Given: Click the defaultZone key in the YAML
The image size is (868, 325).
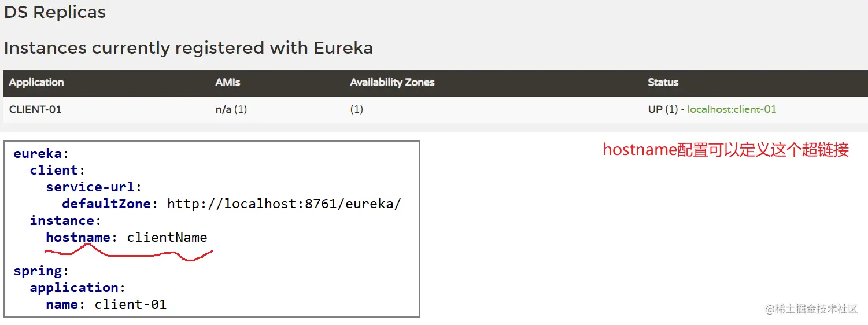Looking at the screenshot, I should 106,204.
